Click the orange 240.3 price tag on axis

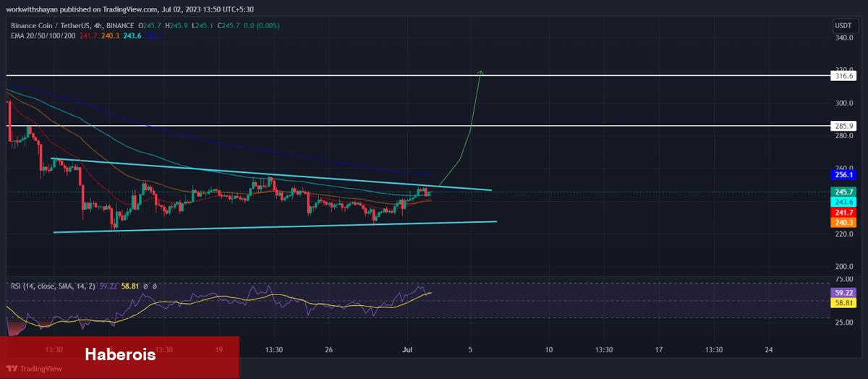pyautogui.click(x=843, y=223)
